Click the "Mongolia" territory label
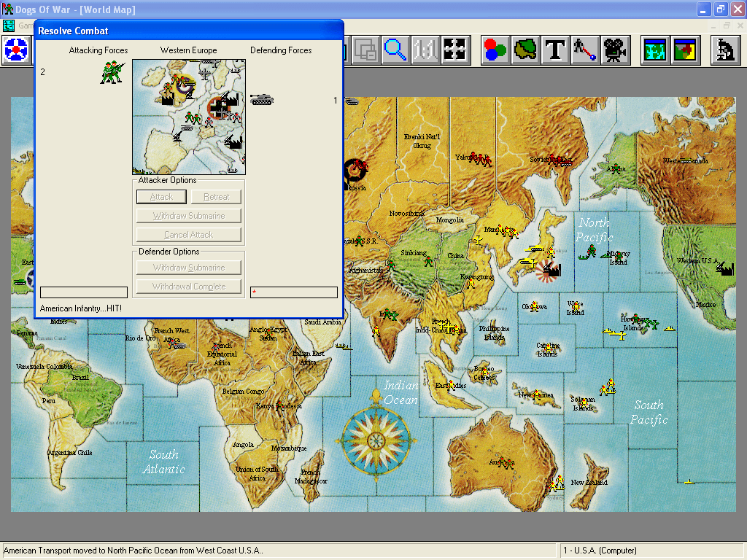Image resolution: width=747 pixels, height=560 pixels. (x=449, y=220)
